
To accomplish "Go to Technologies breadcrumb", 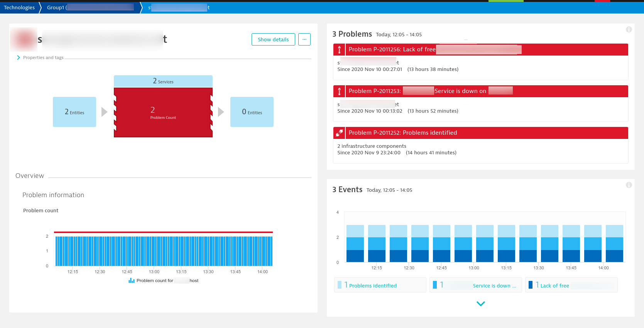I will 19,7.
